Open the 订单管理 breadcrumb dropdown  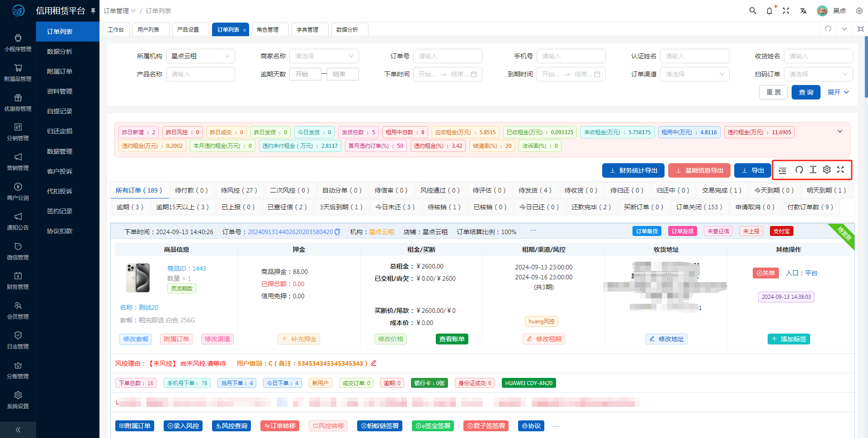(120, 11)
